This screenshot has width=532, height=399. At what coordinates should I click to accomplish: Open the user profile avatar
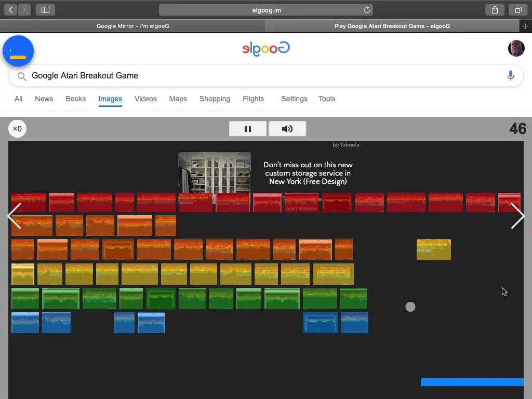(516, 48)
